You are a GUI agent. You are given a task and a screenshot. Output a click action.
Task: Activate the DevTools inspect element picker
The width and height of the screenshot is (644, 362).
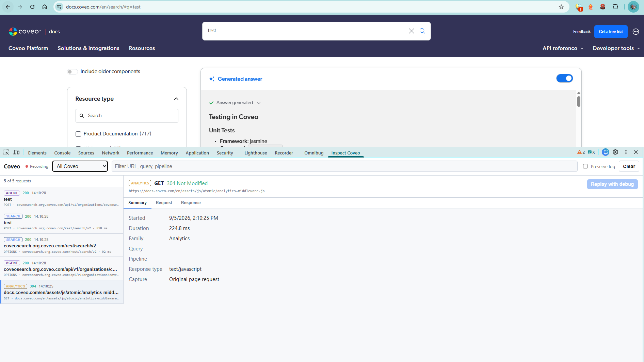(6, 152)
